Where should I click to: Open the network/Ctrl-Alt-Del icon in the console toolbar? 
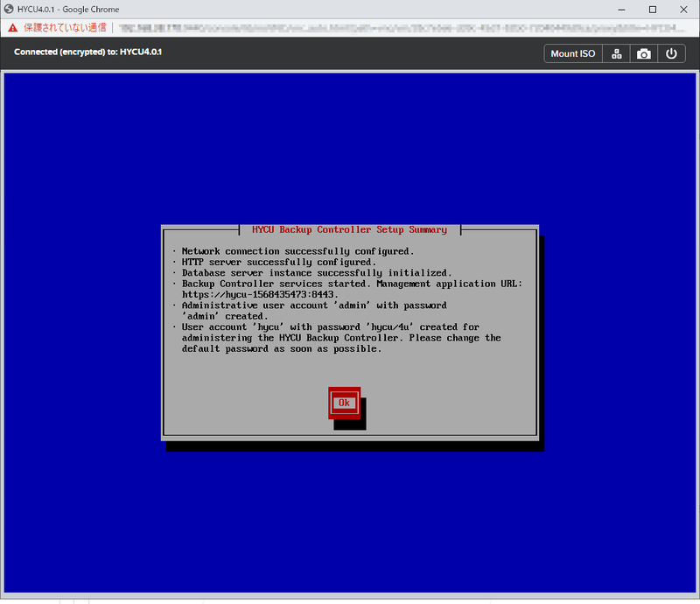coord(616,53)
